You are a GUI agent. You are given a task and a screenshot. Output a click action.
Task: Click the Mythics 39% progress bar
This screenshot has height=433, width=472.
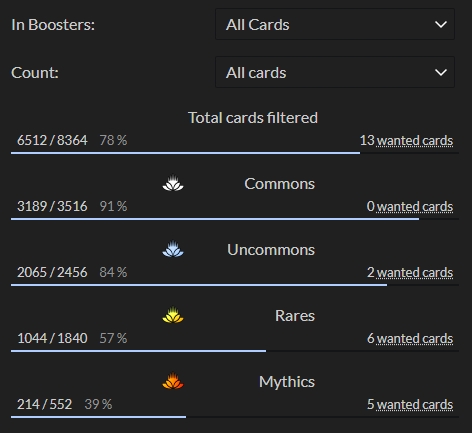click(235, 417)
